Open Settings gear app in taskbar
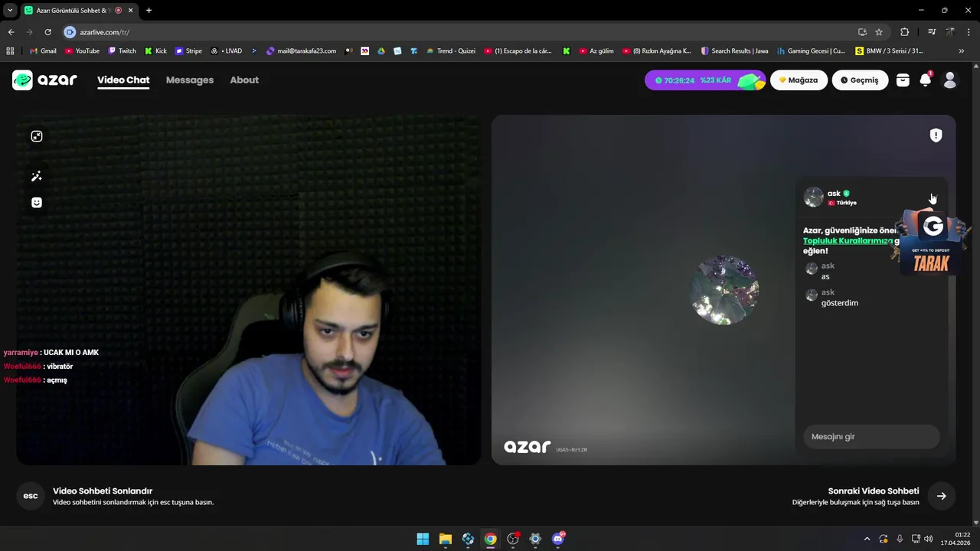The image size is (980, 551). tap(535, 539)
